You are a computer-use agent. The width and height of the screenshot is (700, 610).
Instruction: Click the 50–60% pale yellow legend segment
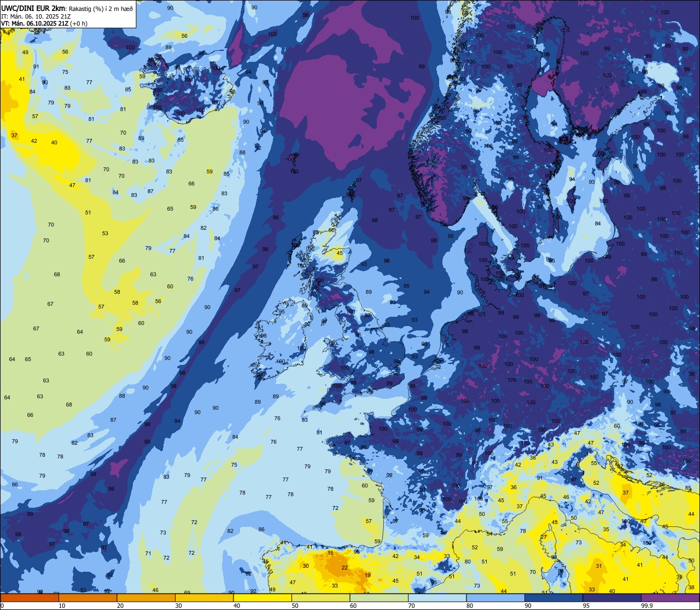click(x=321, y=597)
